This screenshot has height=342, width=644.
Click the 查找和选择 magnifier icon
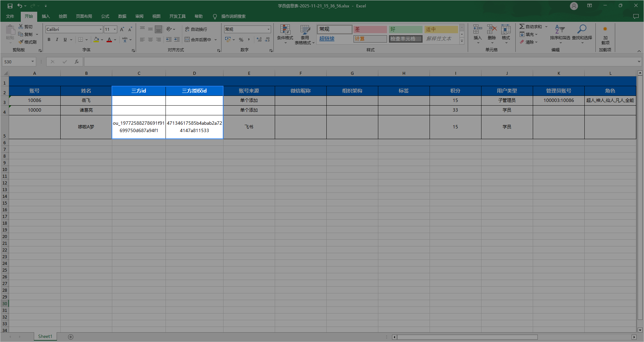point(582,30)
